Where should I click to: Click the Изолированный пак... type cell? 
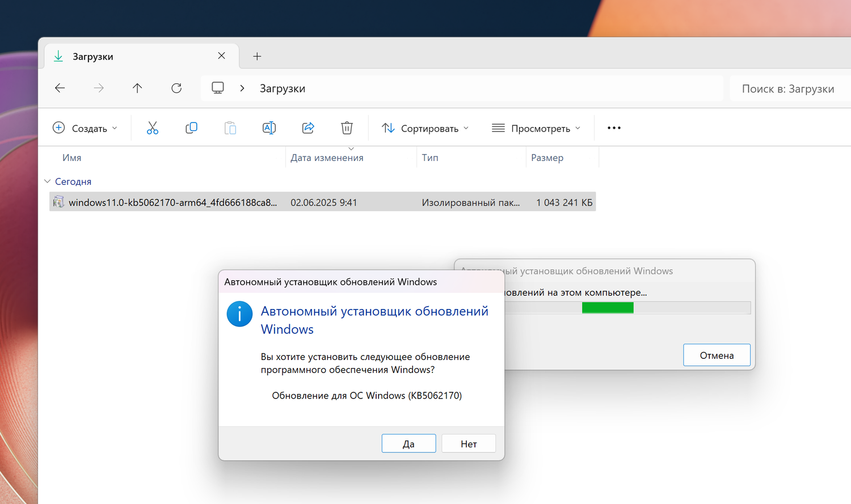coord(471,202)
